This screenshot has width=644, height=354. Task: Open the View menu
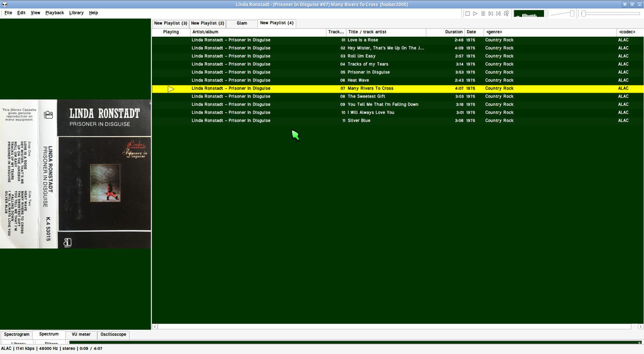click(x=35, y=13)
